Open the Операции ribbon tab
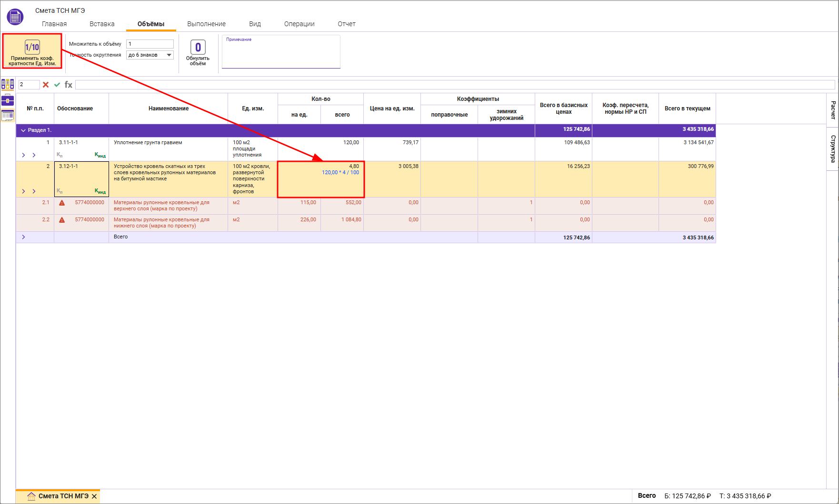 (x=299, y=24)
